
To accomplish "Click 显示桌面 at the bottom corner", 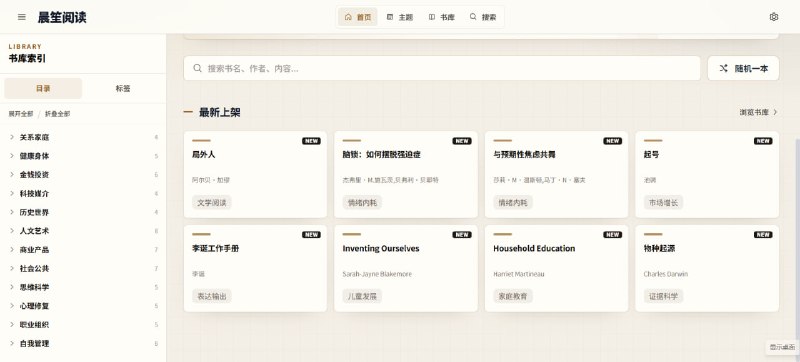I will [782, 347].
